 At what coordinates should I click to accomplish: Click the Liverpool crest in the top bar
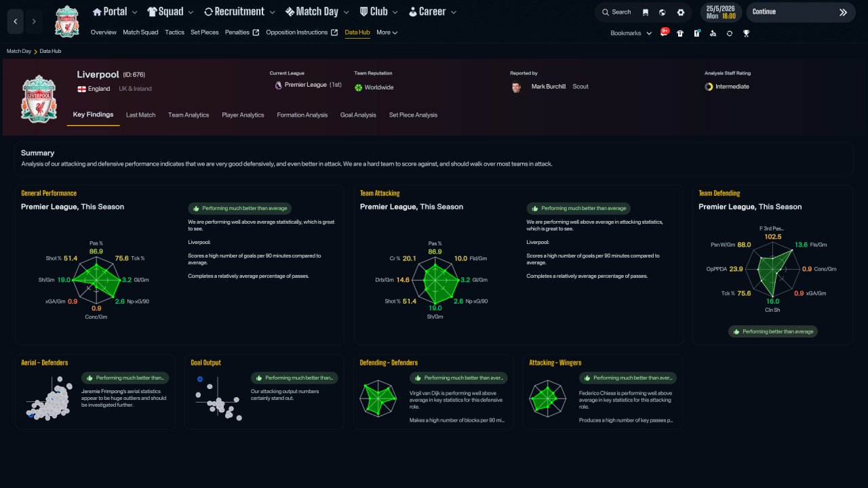point(66,22)
